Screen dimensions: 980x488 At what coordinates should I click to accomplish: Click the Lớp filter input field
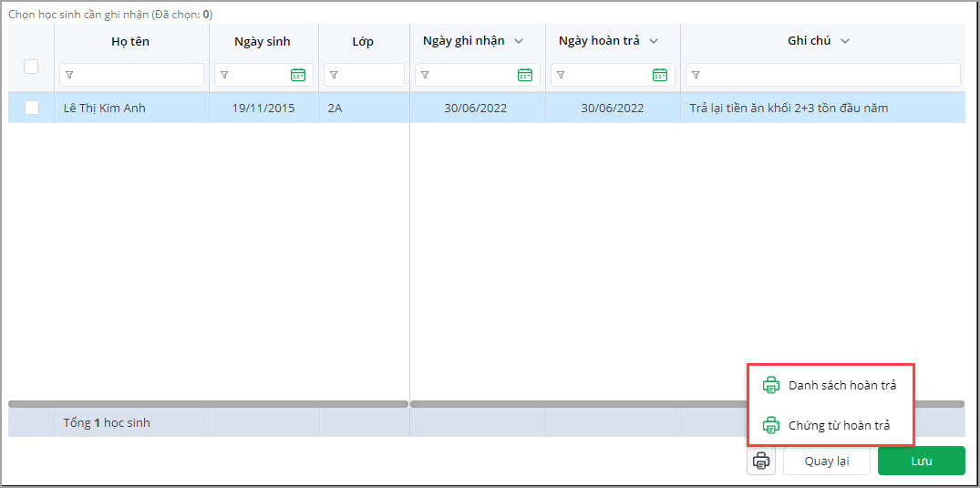click(365, 75)
